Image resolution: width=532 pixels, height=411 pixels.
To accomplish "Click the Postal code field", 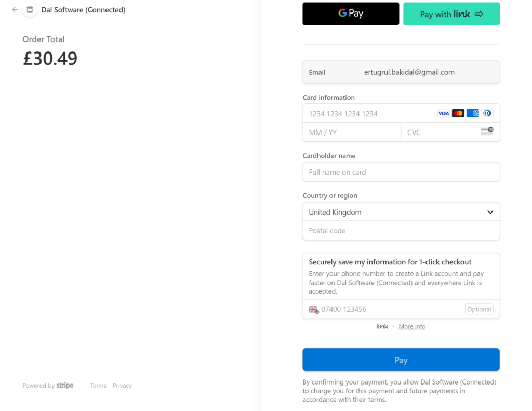I will [401, 231].
